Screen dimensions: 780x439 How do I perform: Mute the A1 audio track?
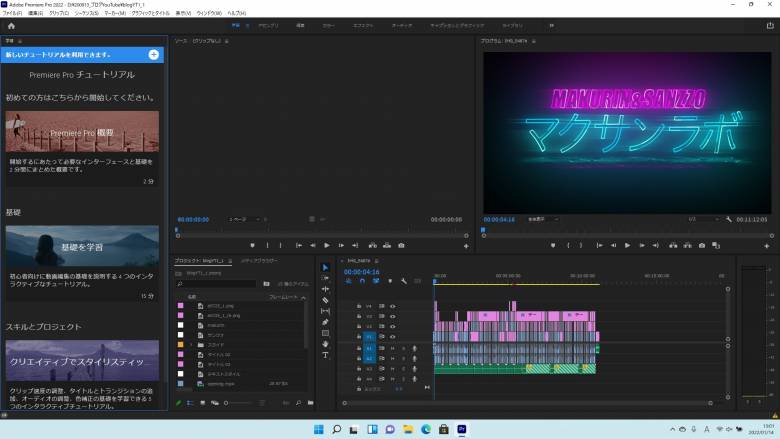coord(392,349)
